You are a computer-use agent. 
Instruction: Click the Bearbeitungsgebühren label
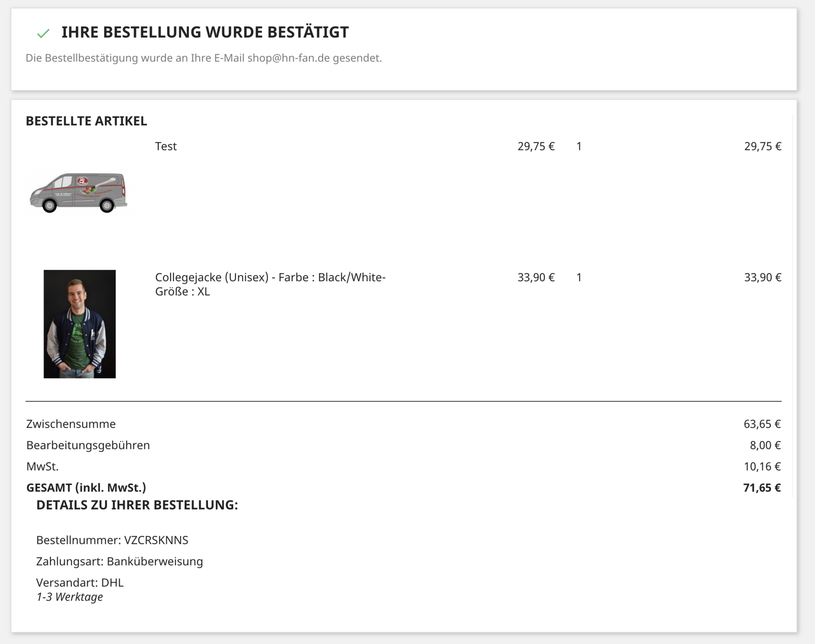[88, 445]
